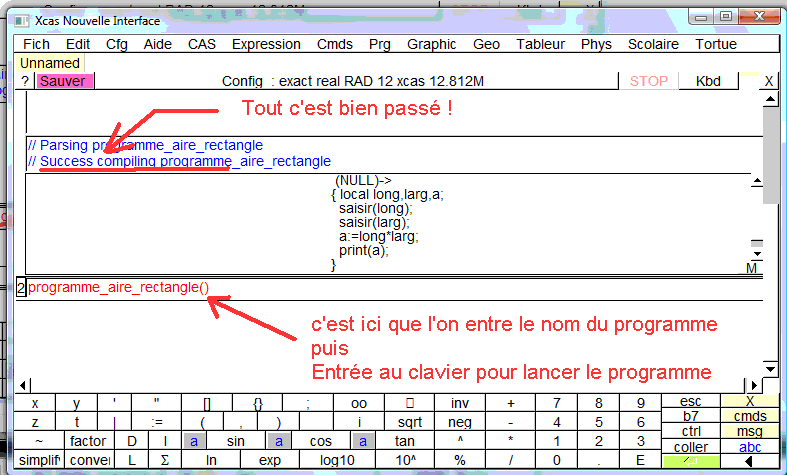Click the back arrow key on keypad

pyautogui.click(x=749, y=461)
